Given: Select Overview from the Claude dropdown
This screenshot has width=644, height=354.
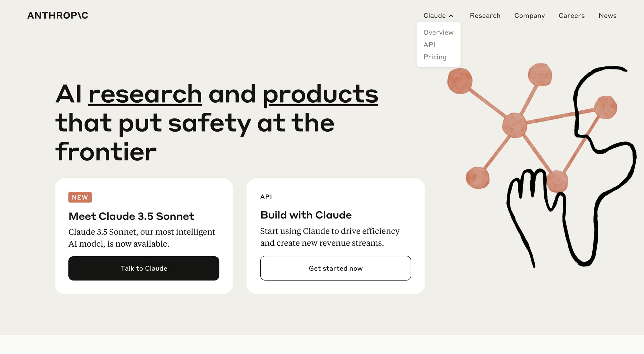Looking at the screenshot, I should pos(438,33).
